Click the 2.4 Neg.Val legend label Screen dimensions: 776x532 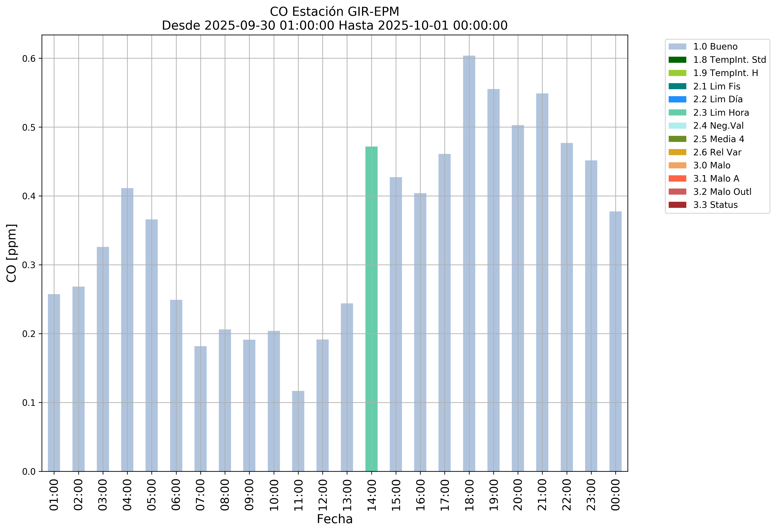point(718,126)
